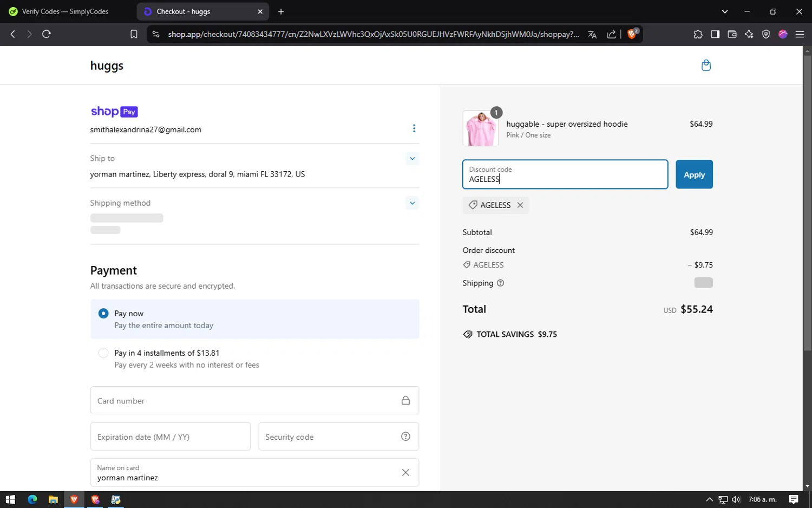Clear the Name on card field
This screenshot has height=508, width=812.
point(405,473)
